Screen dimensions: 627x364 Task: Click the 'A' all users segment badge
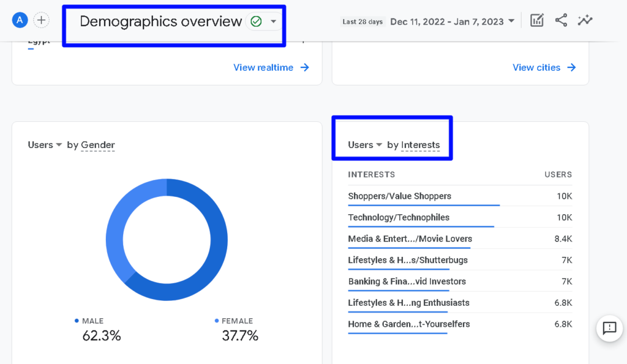pyautogui.click(x=20, y=20)
